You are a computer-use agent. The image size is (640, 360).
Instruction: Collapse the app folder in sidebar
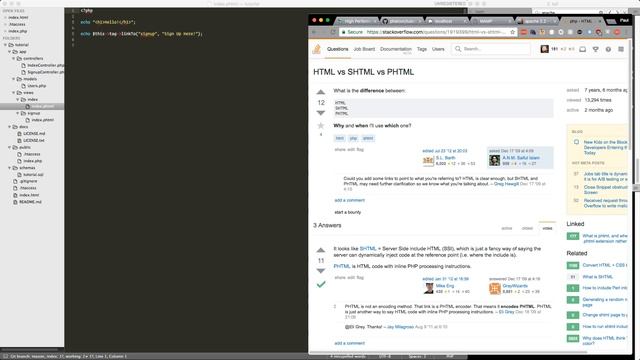pos(9,52)
